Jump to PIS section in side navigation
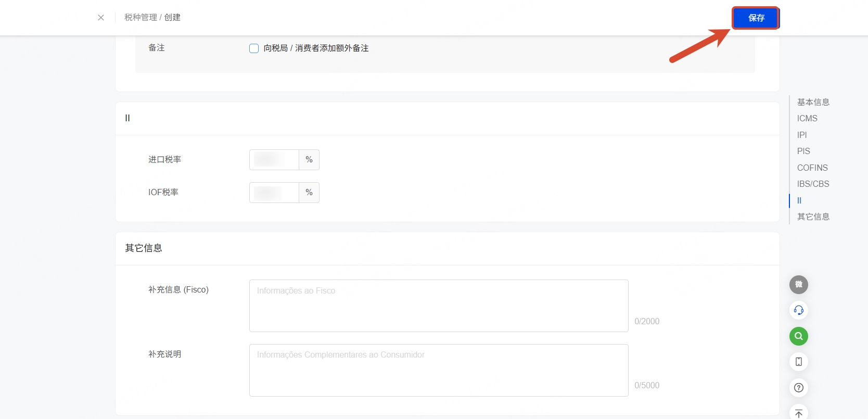 803,151
